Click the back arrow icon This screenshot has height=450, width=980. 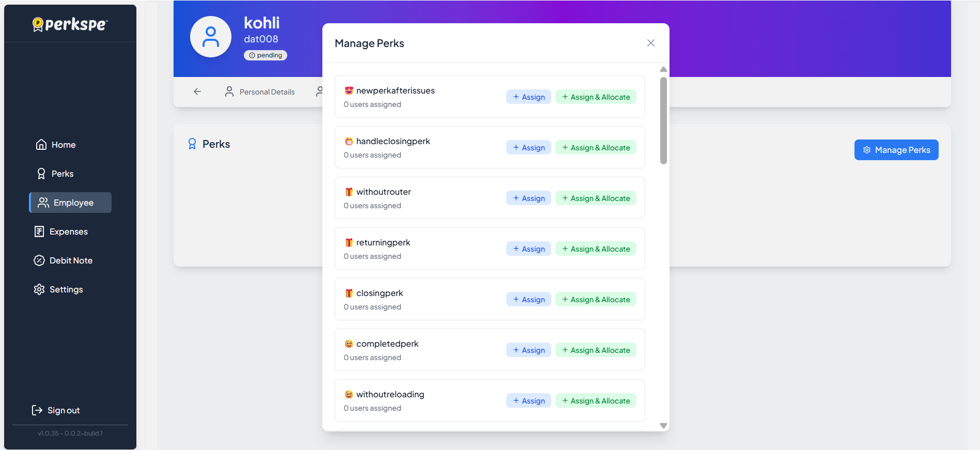coord(197,91)
